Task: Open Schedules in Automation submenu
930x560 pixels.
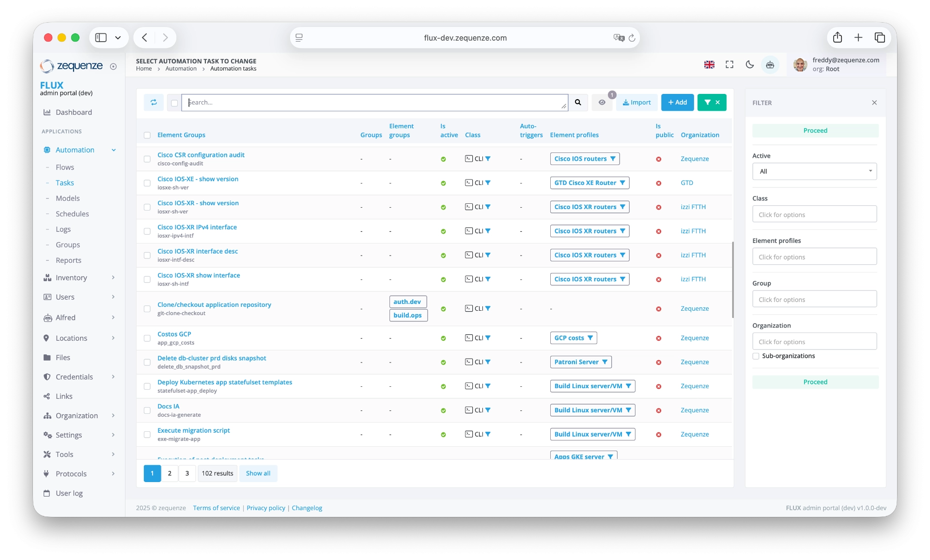Action: (72, 213)
